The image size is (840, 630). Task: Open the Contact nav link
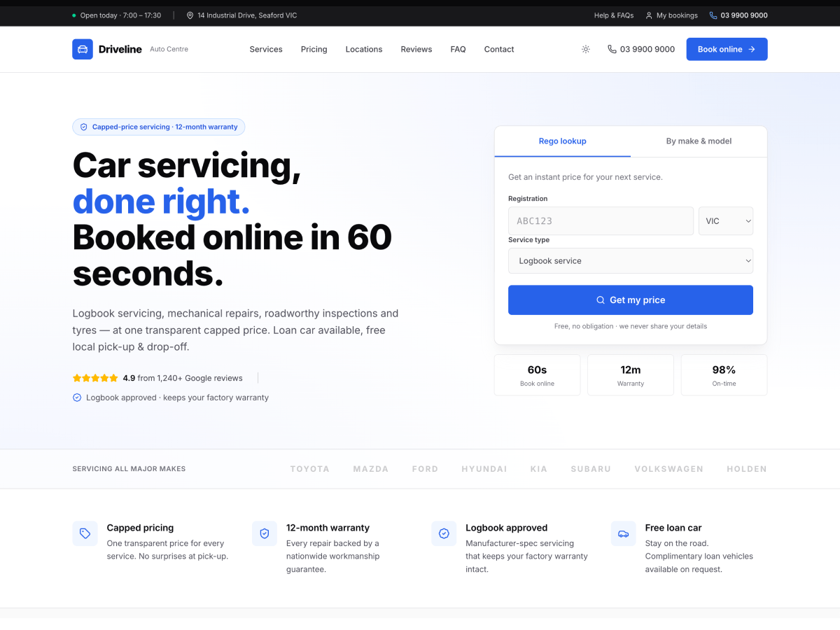point(499,49)
